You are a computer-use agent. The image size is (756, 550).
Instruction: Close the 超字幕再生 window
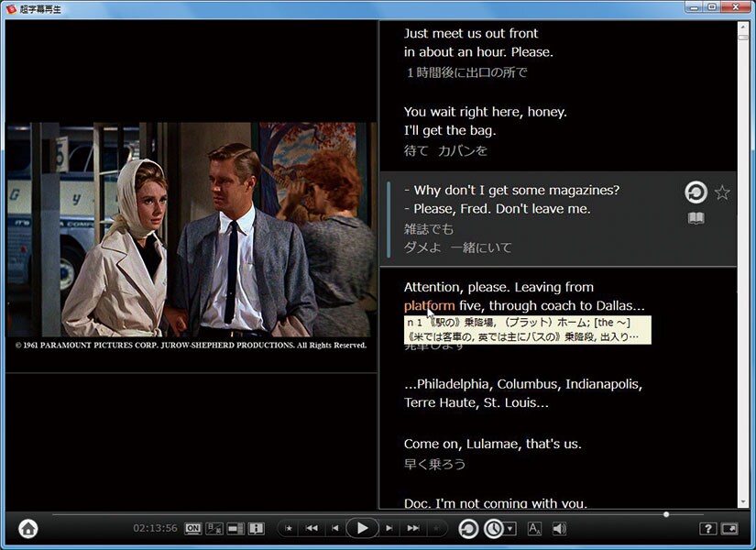[736, 7]
